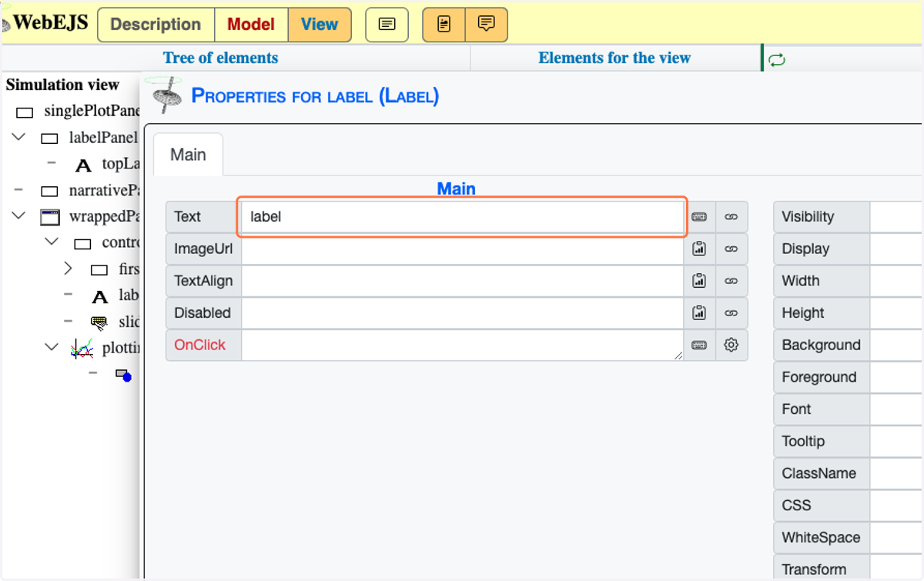
Task: Focus the ImageUrl input field
Action: pos(462,249)
